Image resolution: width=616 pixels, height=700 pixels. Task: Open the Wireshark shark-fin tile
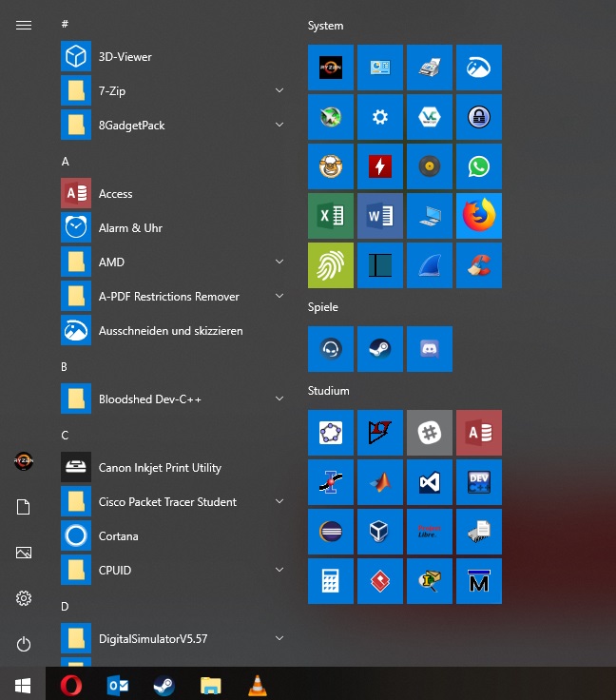click(430, 265)
